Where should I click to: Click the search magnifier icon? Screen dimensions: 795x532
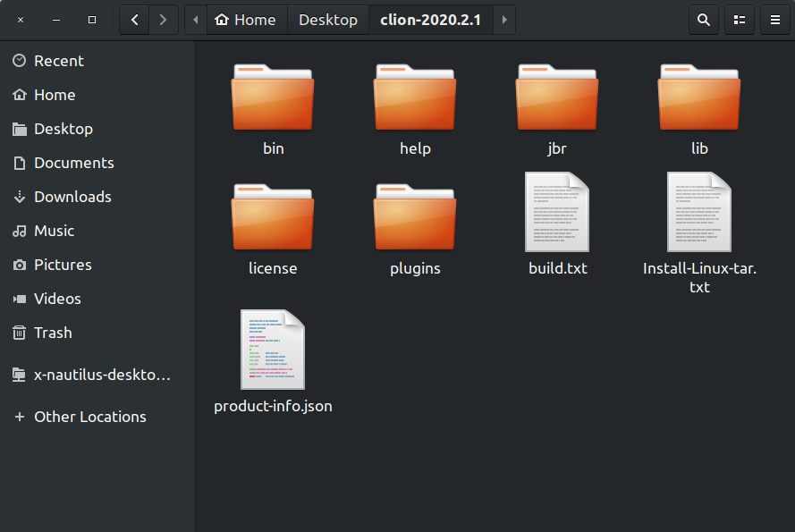pyautogui.click(x=703, y=20)
